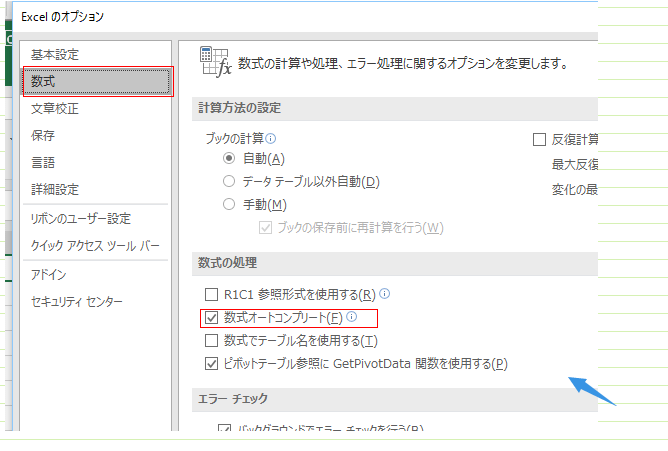Select データ テーブル以外自動(D) radio button
668x451 pixels.
click(229, 181)
